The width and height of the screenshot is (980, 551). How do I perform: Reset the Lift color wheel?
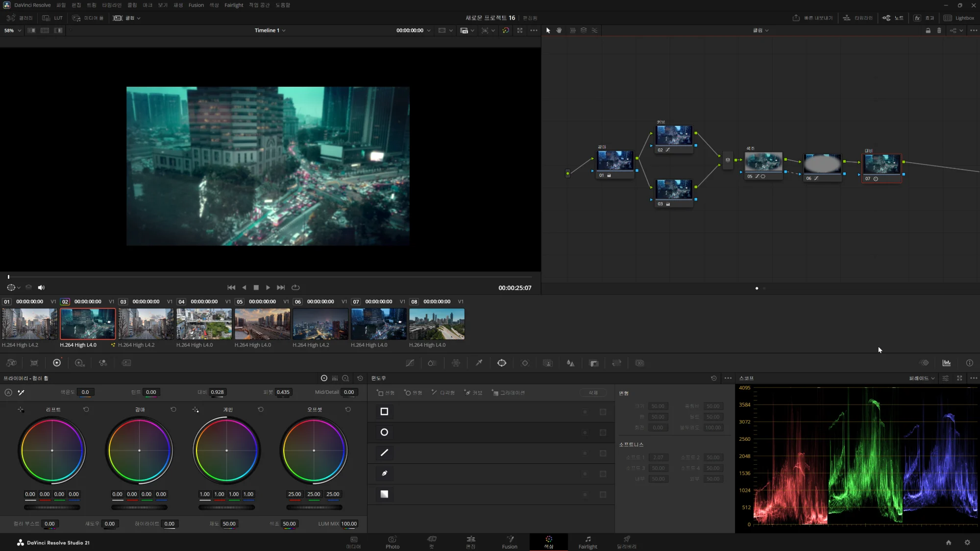click(86, 409)
